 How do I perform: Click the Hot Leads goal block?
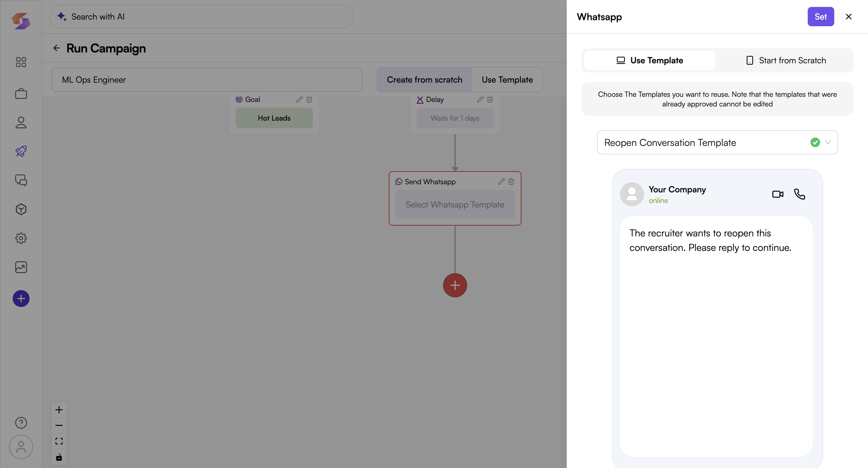click(x=274, y=118)
